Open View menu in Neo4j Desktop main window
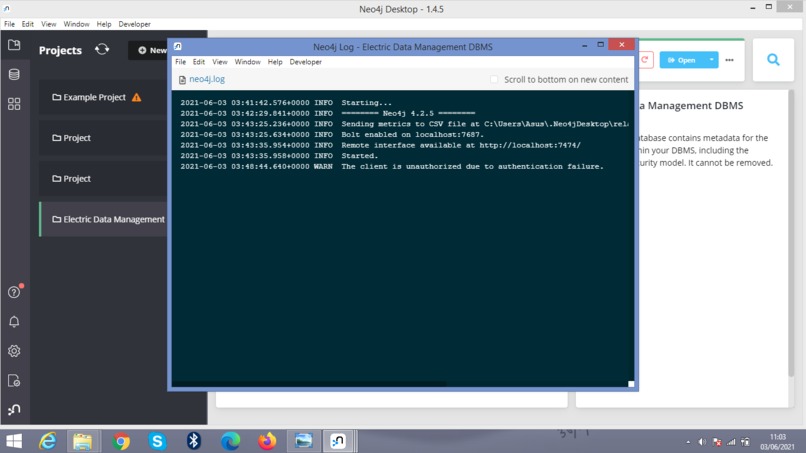Screen dimensions: 806x453 (49, 24)
